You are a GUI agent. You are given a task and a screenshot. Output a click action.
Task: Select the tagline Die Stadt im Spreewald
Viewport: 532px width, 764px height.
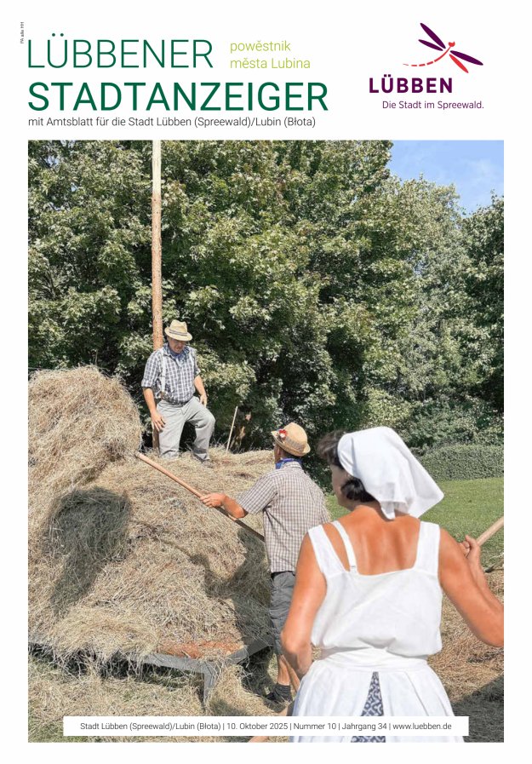432,105
